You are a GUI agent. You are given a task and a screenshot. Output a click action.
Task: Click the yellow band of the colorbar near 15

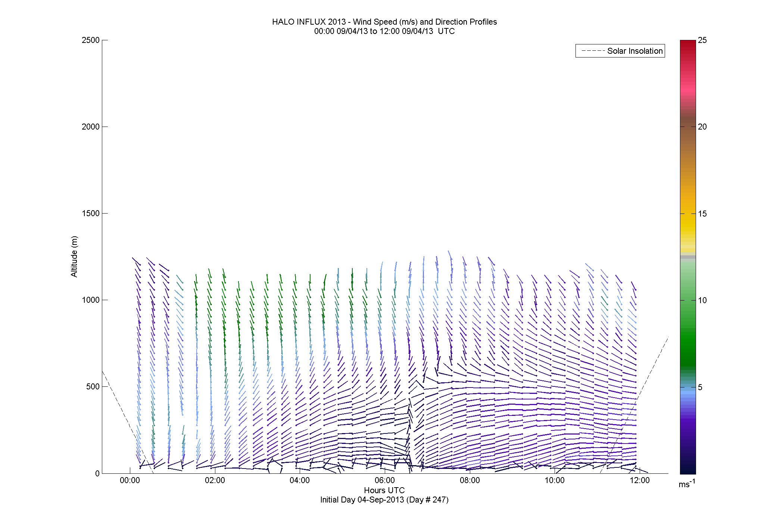coord(688,220)
